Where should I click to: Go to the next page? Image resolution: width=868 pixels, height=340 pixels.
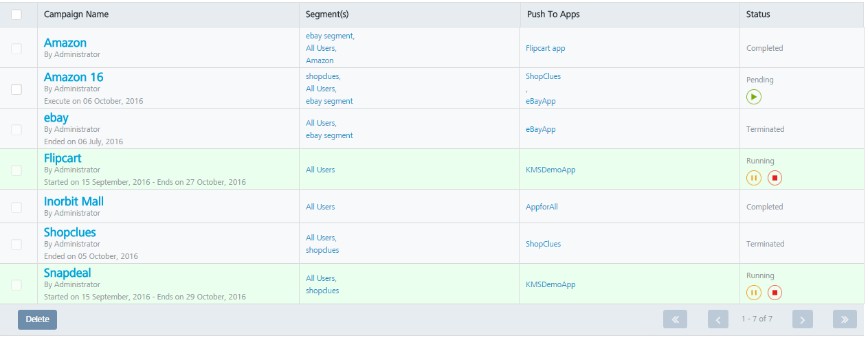click(x=802, y=319)
